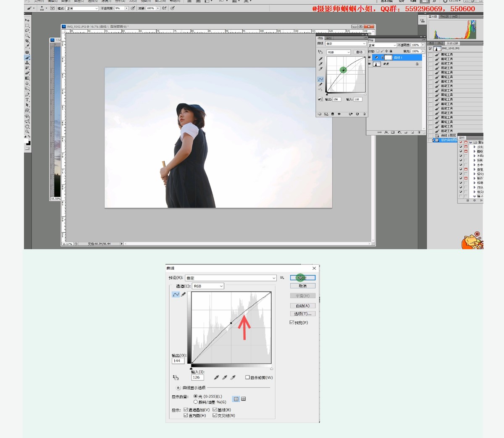
Task: Click Input value field showing 126
Action: tap(197, 378)
